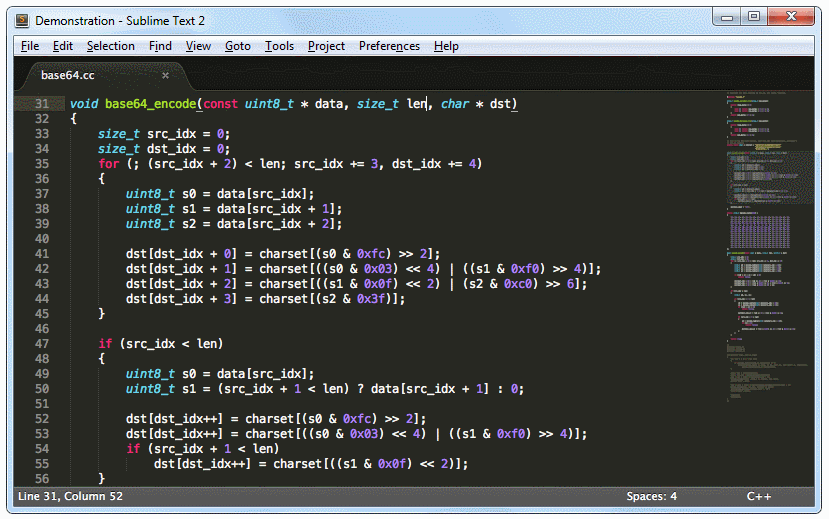
Task: Open the Help menu
Action: tap(446, 46)
